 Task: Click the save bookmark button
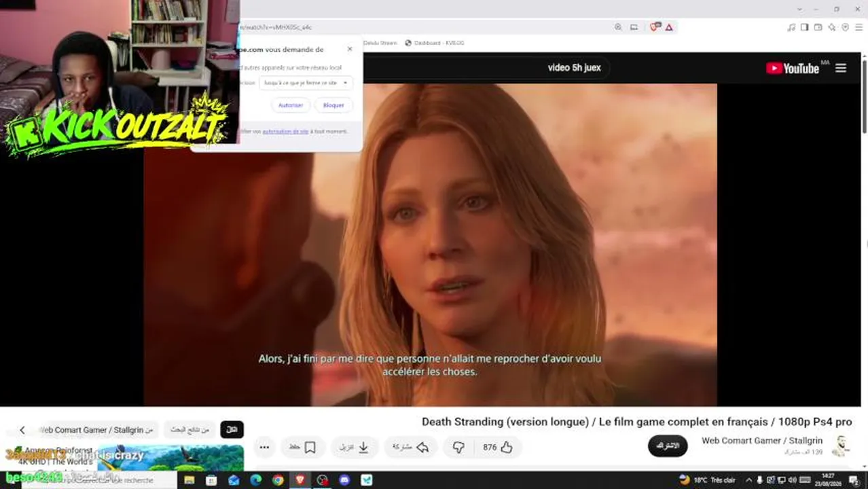click(302, 447)
